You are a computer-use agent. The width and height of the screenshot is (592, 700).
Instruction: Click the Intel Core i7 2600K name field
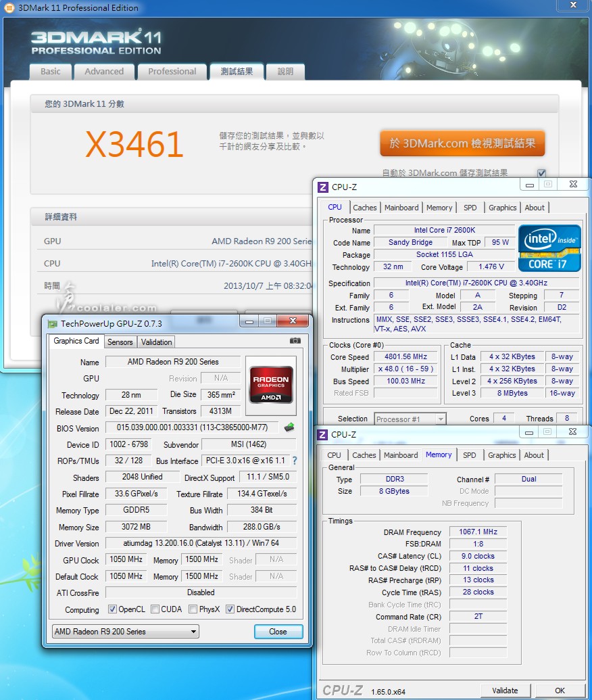pyautogui.click(x=445, y=230)
